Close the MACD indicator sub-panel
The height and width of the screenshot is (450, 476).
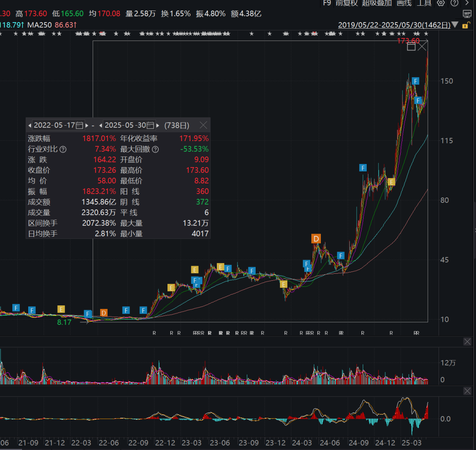[467, 391]
